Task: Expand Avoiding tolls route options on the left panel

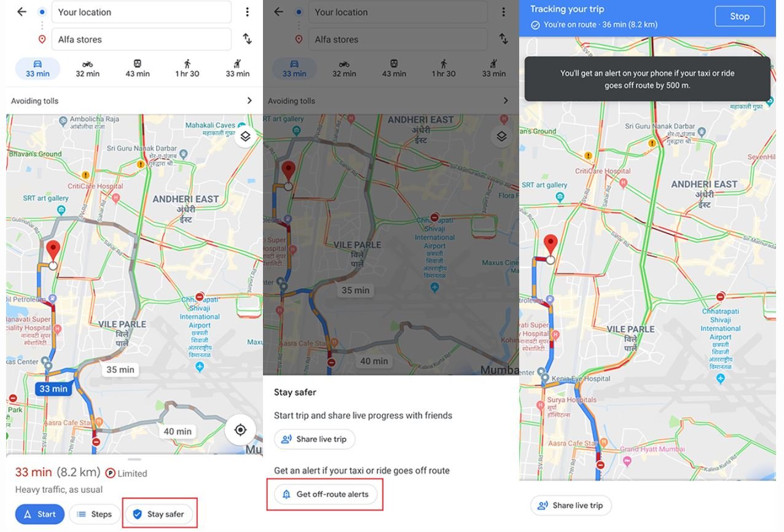Action: 131,101
